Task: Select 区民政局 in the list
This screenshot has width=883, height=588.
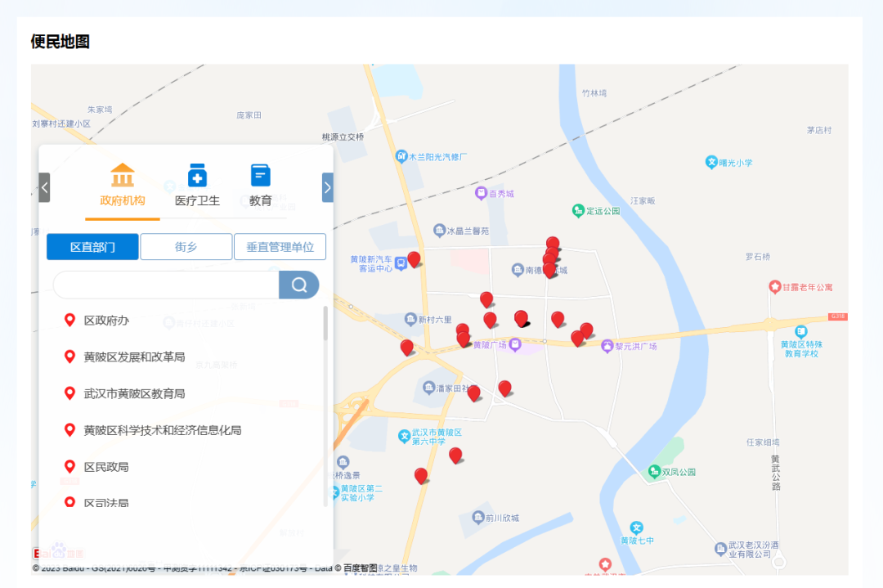Action: point(106,467)
